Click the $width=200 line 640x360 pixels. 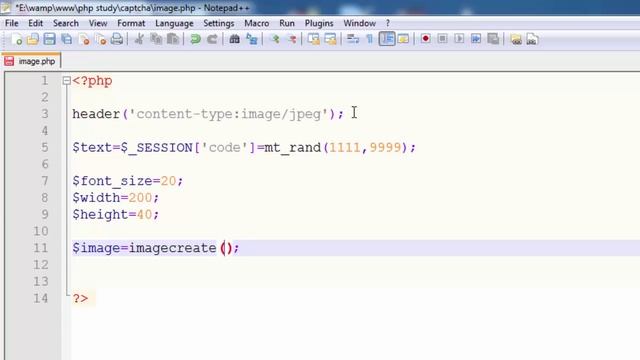tap(116, 198)
